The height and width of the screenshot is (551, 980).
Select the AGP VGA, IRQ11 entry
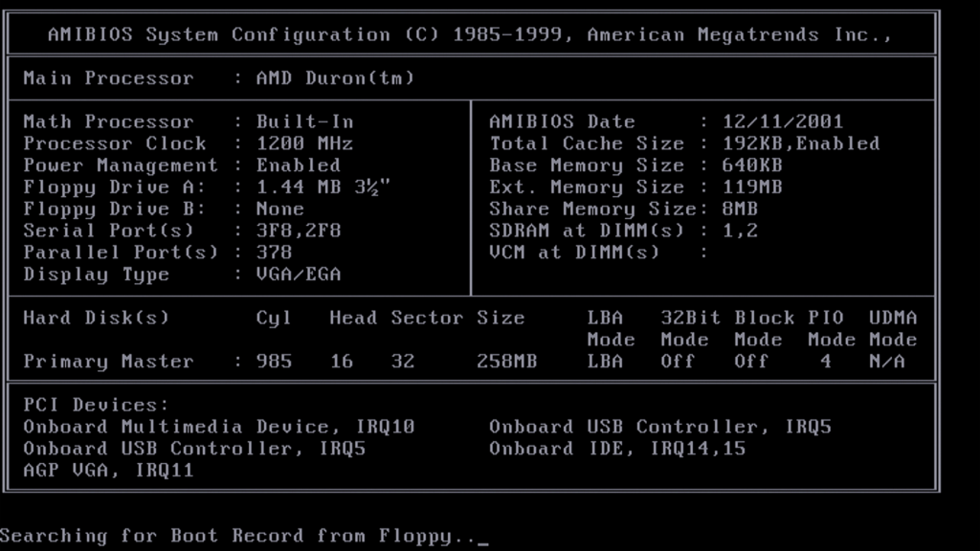click(108, 471)
